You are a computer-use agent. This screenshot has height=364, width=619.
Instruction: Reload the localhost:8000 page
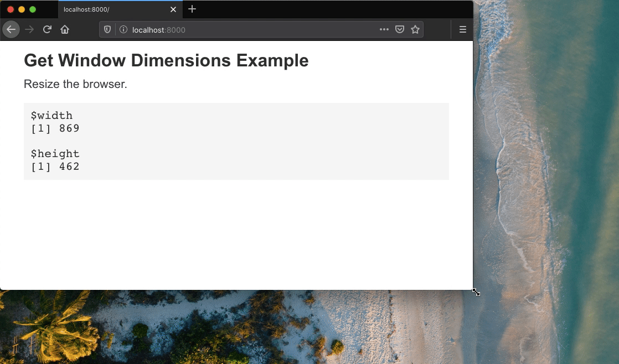click(47, 29)
